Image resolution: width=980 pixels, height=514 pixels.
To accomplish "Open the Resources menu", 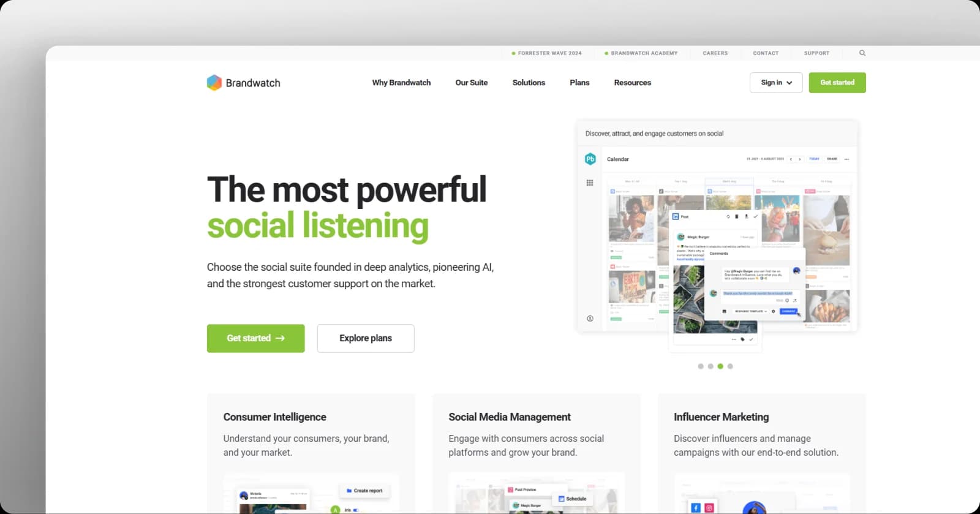I will click(x=633, y=83).
